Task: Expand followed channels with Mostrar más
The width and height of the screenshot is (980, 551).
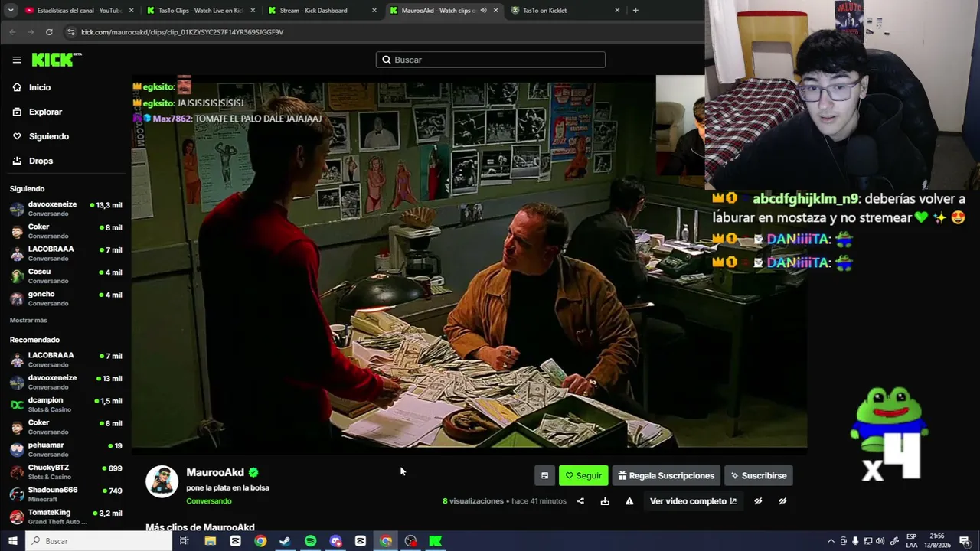Action: (x=28, y=321)
